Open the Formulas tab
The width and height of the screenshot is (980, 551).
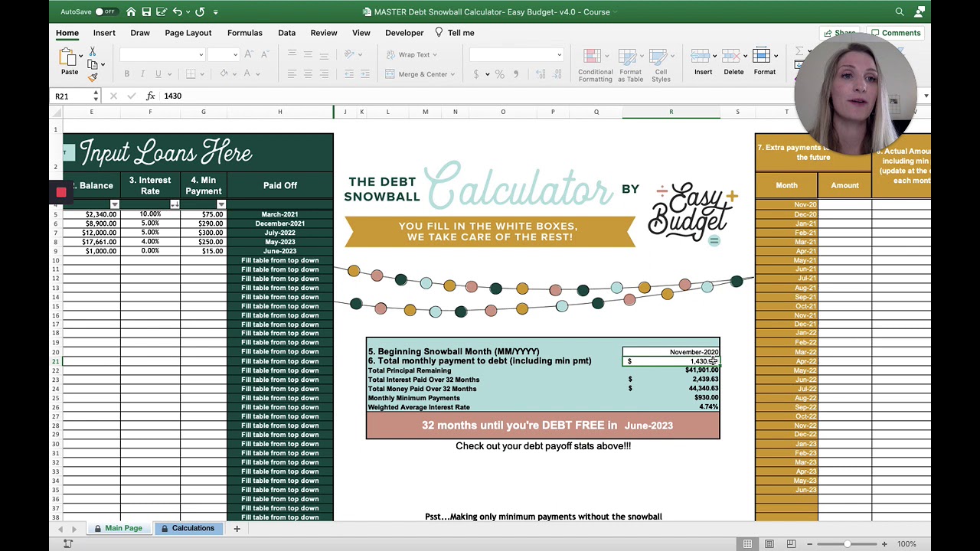coord(245,33)
